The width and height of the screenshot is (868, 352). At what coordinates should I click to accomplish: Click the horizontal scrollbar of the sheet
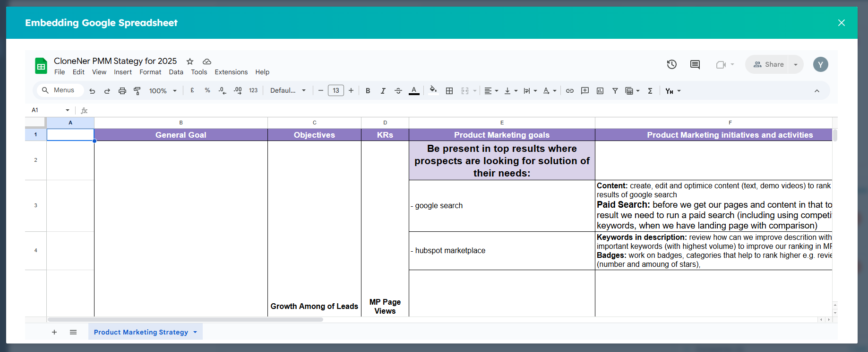185,320
